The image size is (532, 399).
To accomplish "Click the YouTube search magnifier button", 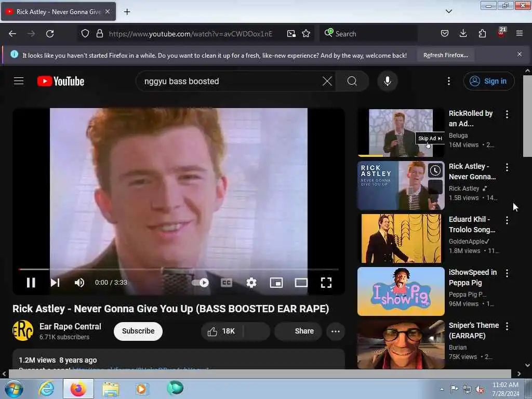I will [x=352, y=81].
